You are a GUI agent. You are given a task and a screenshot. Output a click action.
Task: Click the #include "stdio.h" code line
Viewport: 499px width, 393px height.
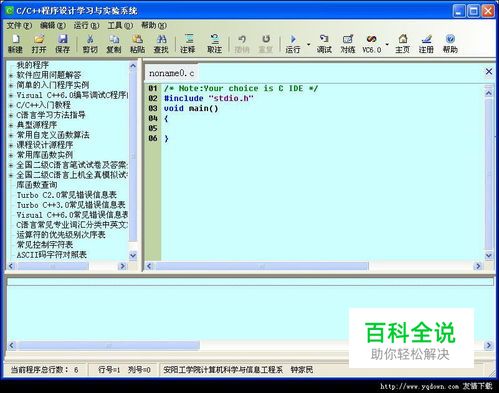click(x=209, y=98)
